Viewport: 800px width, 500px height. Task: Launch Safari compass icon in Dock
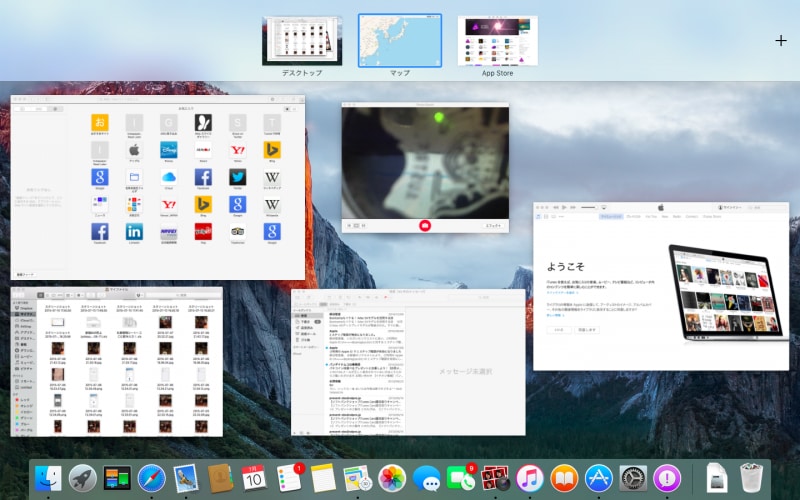(x=151, y=478)
